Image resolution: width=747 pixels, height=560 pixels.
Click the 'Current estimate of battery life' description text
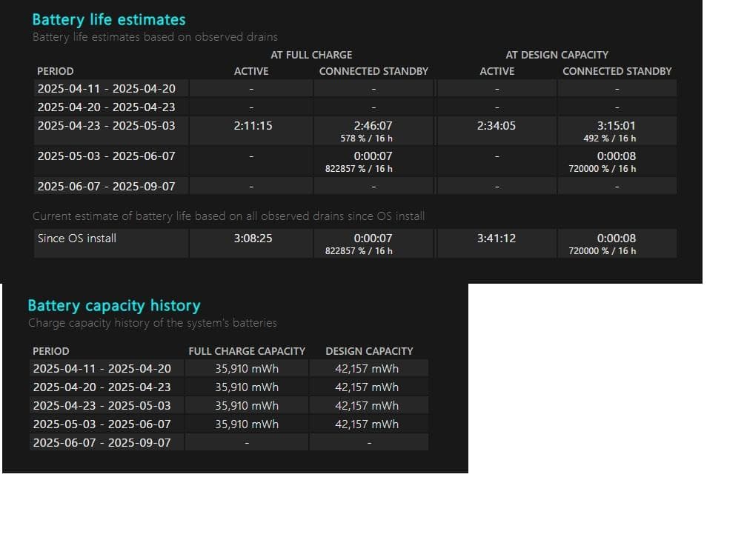(x=228, y=216)
